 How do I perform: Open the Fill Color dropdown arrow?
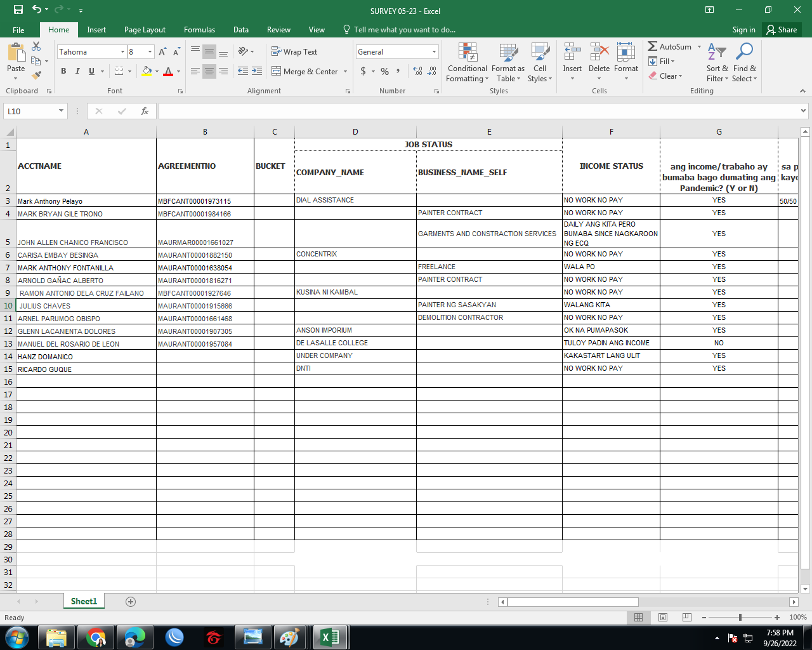pos(157,72)
